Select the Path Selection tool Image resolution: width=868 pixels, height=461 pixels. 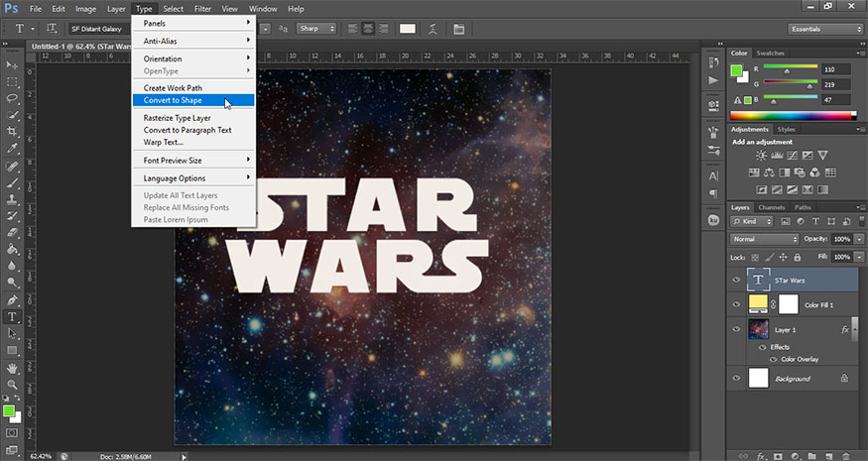[x=12, y=333]
